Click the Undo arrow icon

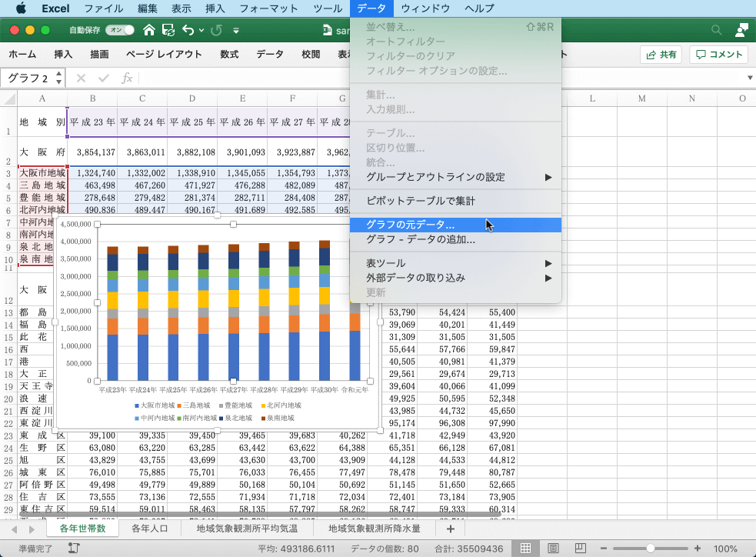tap(188, 30)
